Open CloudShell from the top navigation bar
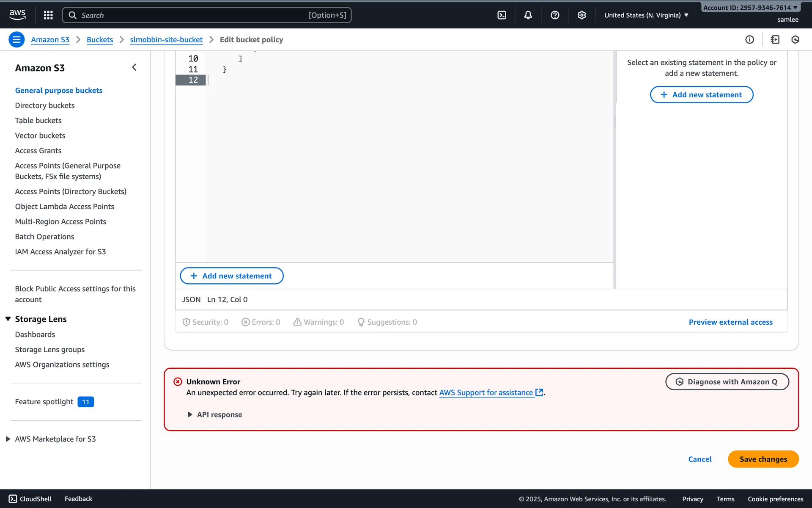 502,15
